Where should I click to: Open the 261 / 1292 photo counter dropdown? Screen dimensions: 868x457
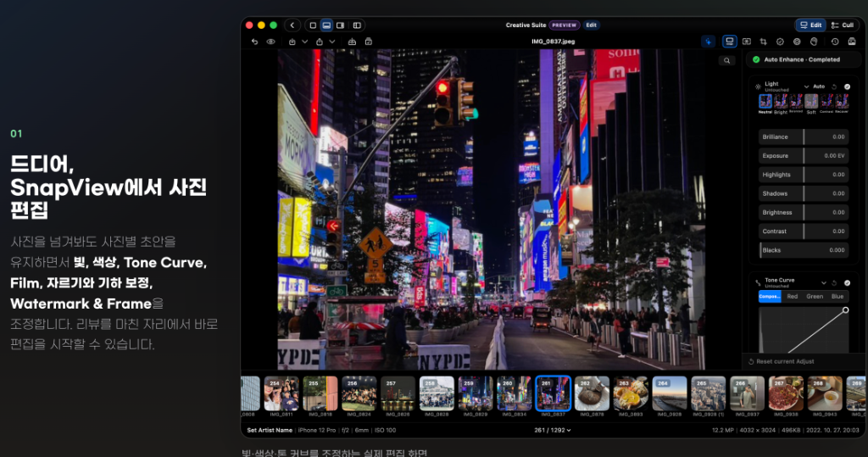click(x=553, y=430)
